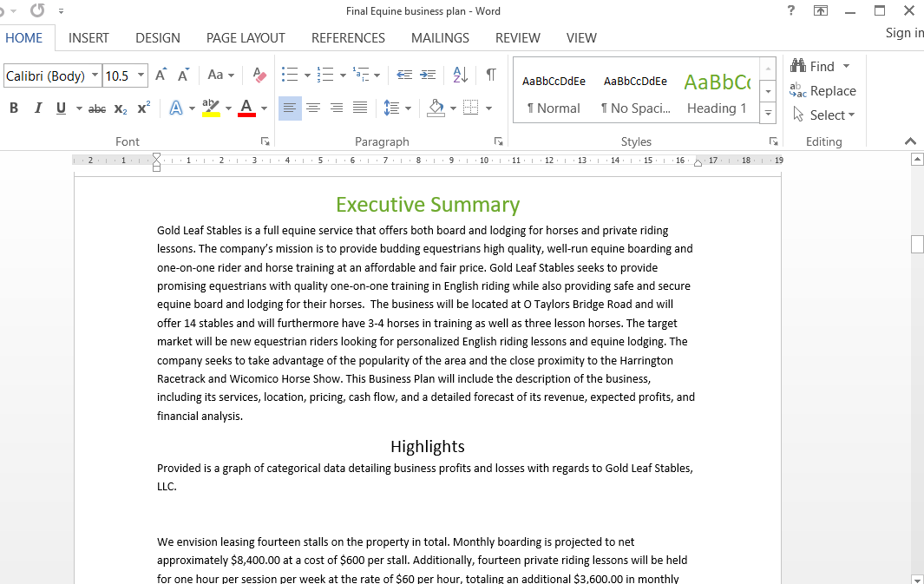Apply yellow text highlight color
The image size is (924, 584).
[211, 108]
